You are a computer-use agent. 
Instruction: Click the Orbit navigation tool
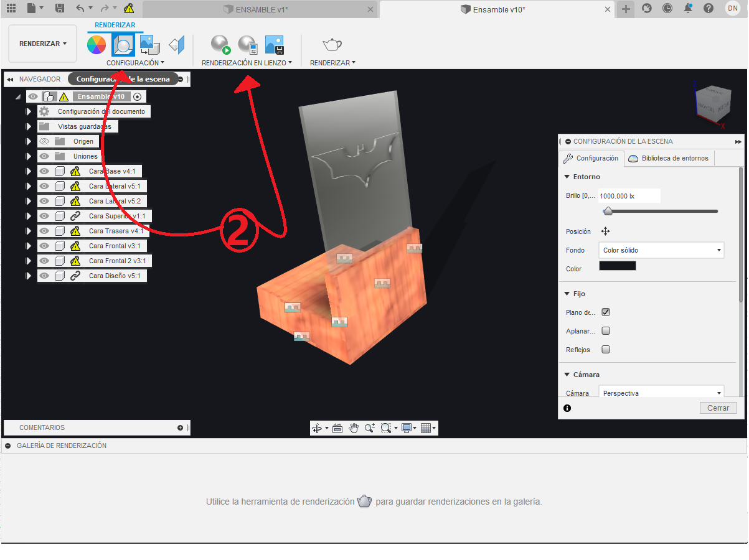[x=318, y=427]
